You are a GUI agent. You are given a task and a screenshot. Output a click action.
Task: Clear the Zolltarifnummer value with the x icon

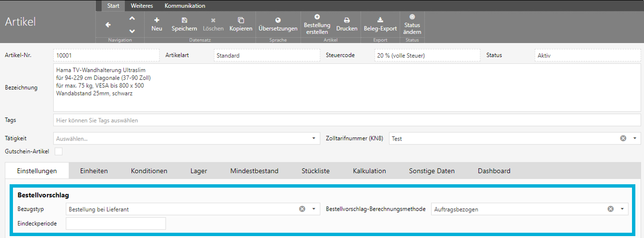[x=623, y=138]
